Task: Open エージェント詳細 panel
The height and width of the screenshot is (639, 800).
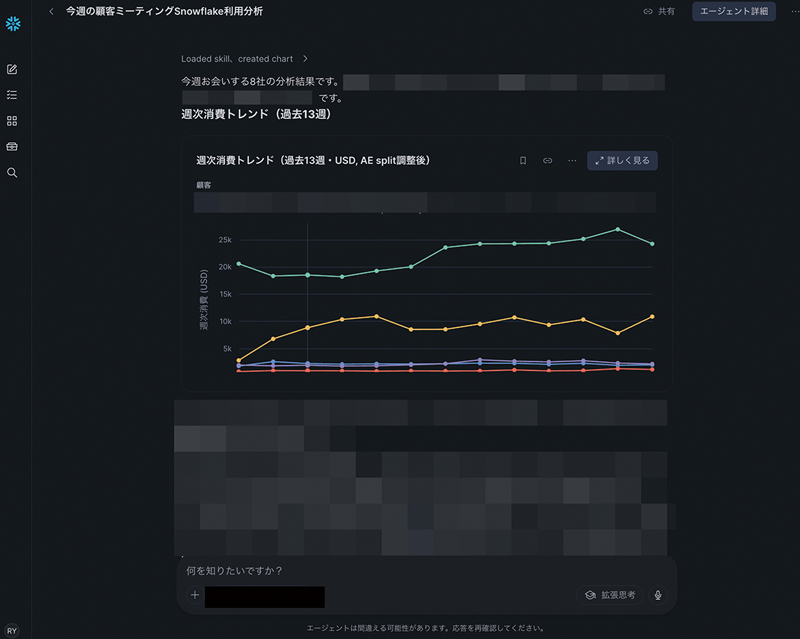Action: click(734, 11)
